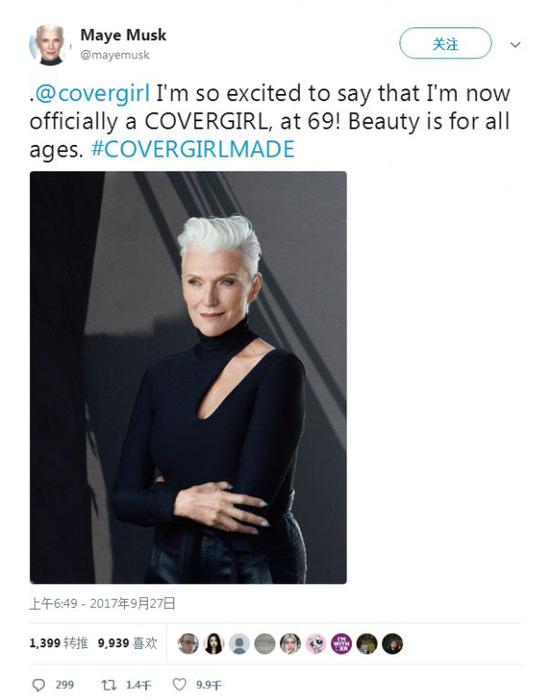View the 1,399 转推 retweets list
This screenshot has width=550, height=700.
click(58, 643)
